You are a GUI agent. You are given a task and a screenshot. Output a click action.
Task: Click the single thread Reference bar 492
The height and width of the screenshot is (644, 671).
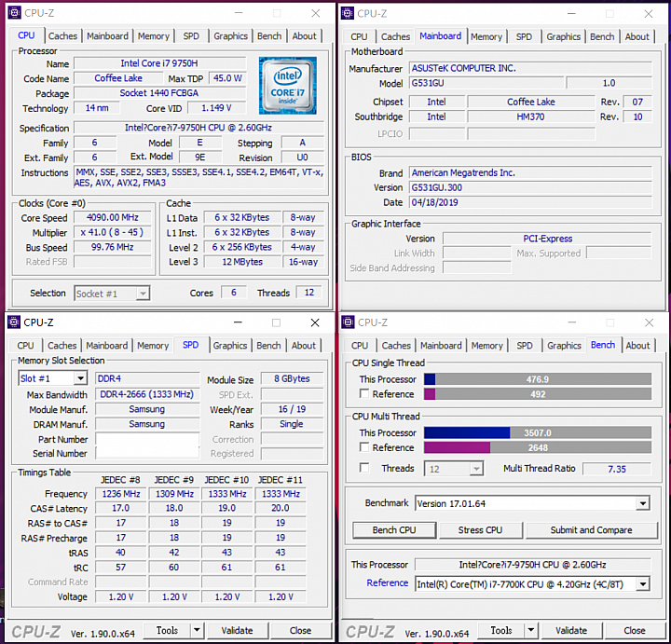(x=538, y=394)
